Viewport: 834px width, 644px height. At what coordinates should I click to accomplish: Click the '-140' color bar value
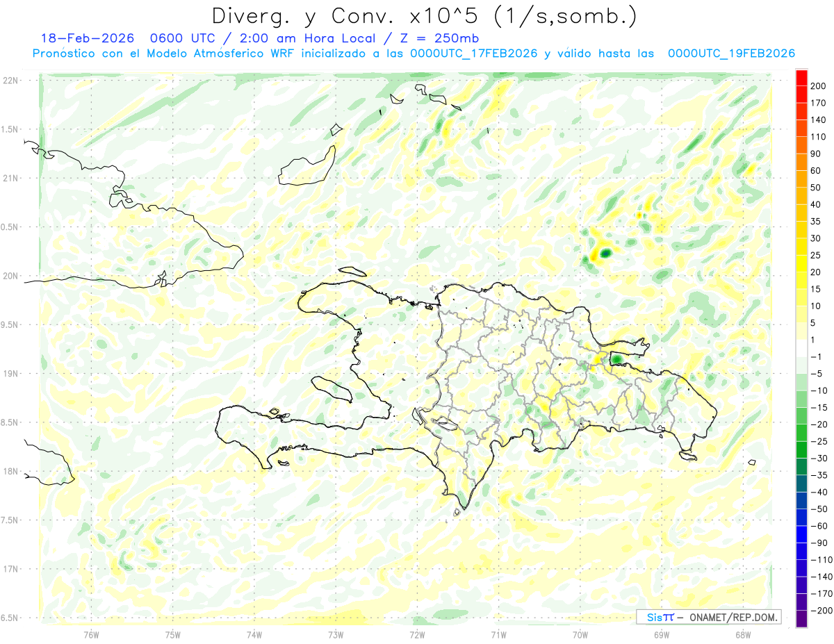(821, 576)
